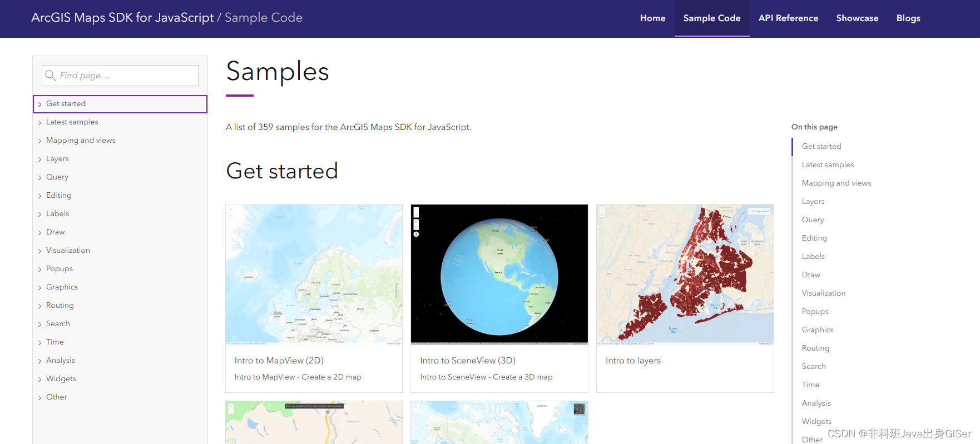Jump to Routing in On this page

(816, 348)
